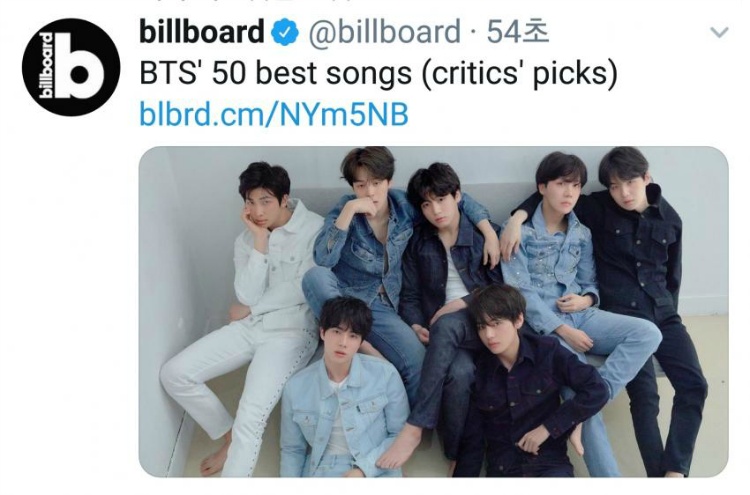This screenshot has width=750, height=495.
Task: Follow the blbrd.cm/NYm5NB link
Action: click(x=275, y=114)
